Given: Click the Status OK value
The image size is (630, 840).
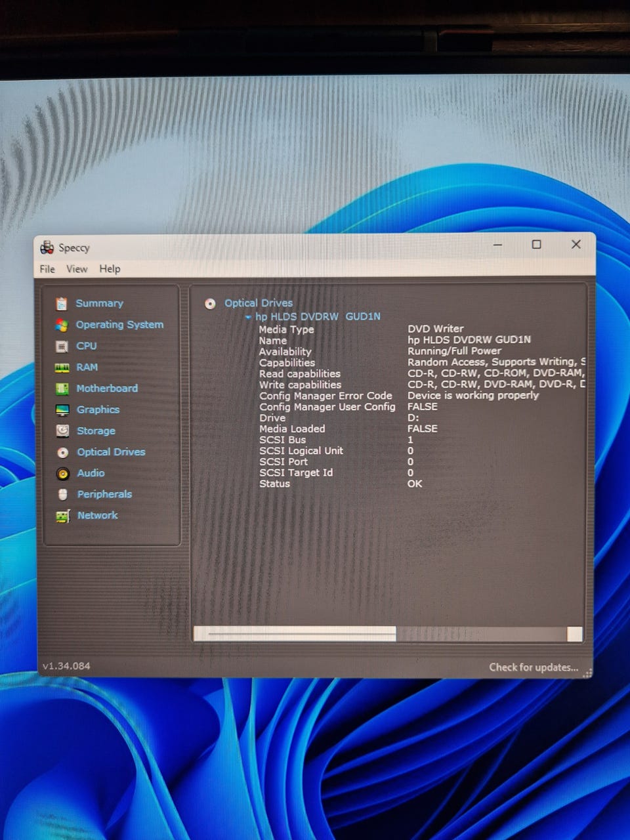Looking at the screenshot, I should [x=415, y=484].
